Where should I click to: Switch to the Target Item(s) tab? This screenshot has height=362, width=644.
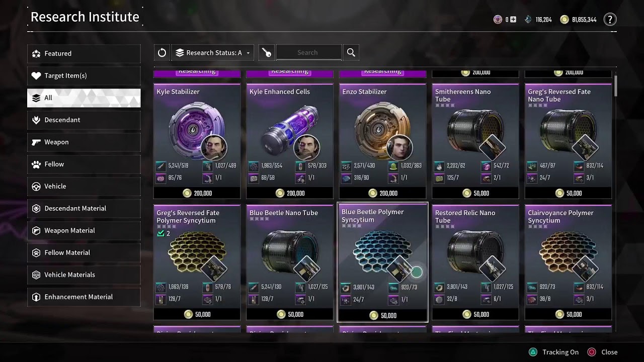pyautogui.click(x=84, y=75)
